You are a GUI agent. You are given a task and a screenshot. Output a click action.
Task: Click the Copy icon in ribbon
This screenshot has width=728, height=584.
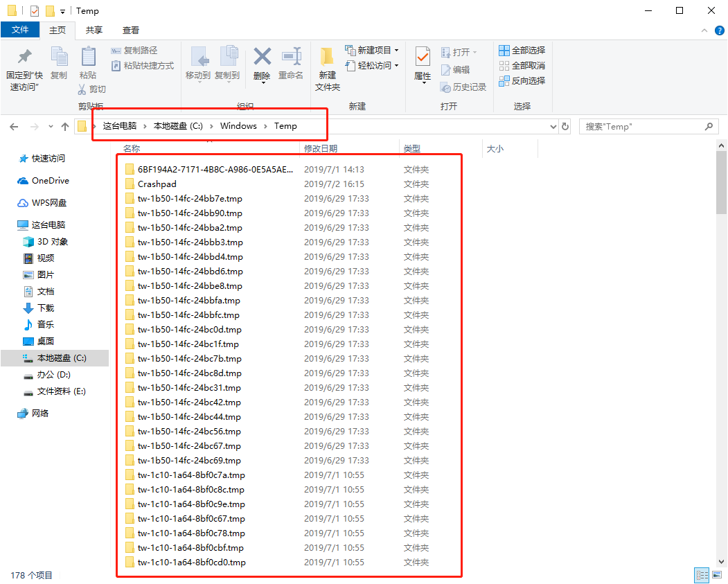point(59,58)
